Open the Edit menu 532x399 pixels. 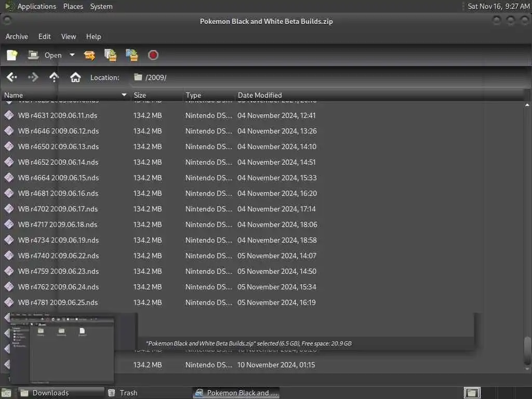[45, 36]
